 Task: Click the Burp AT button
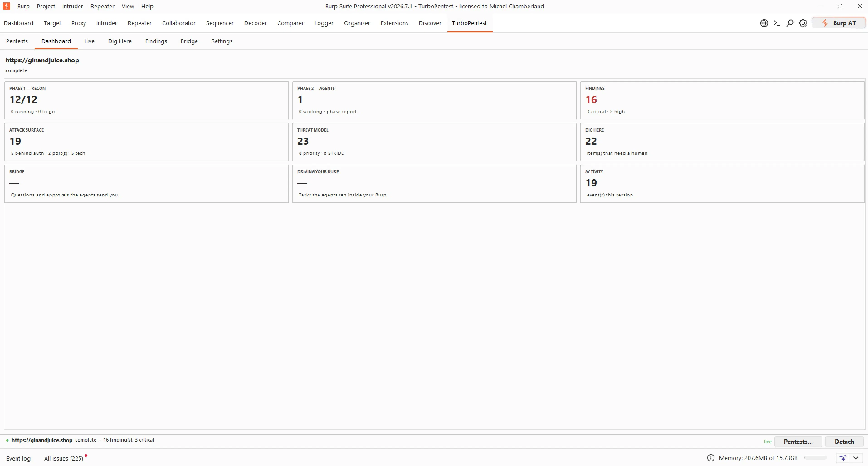click(839, 23)
